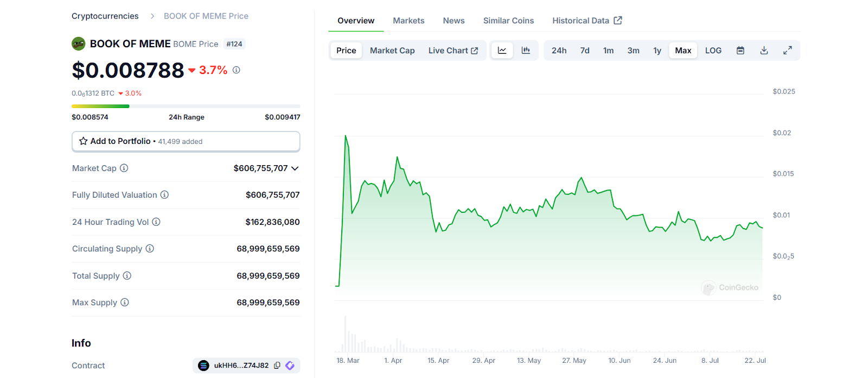Image resolution: width=868 pixels, height=378 pixels.
Task: Show Total Supply info icon
Action: (x=127, y=276)
